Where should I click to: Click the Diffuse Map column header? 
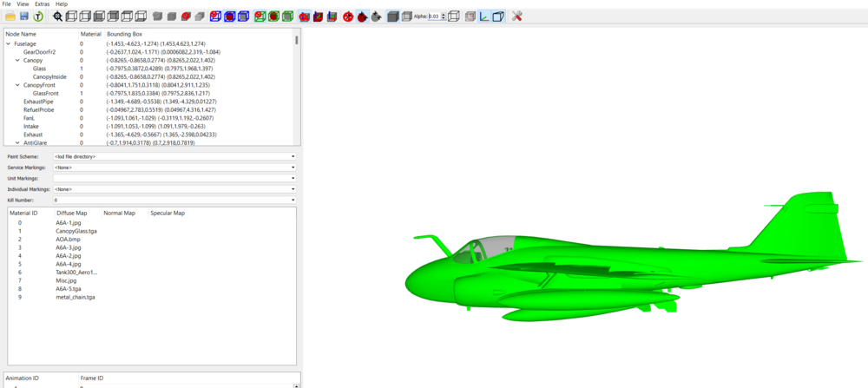coord(71,213)
